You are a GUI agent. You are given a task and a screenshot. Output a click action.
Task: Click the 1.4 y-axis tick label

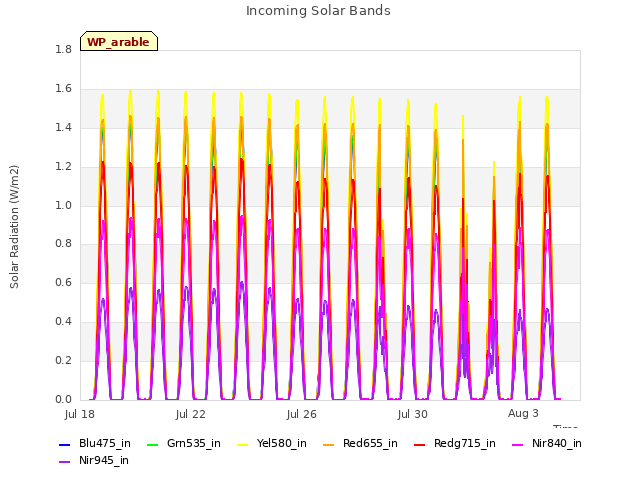click(63, 128)
